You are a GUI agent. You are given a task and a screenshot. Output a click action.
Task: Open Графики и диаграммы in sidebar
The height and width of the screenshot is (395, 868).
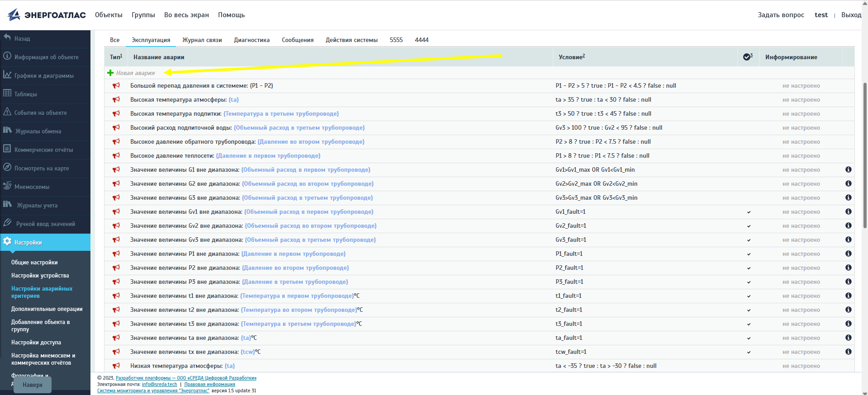44,75
